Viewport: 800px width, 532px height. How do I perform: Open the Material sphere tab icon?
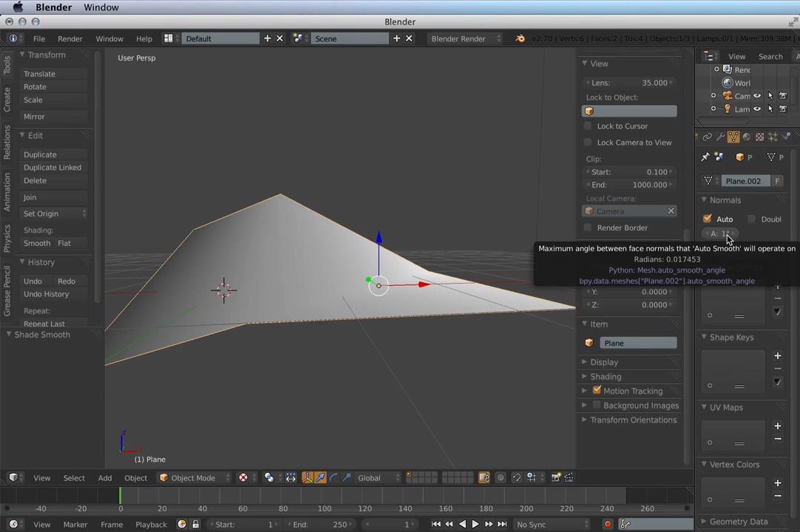click(x=747, y=137)
